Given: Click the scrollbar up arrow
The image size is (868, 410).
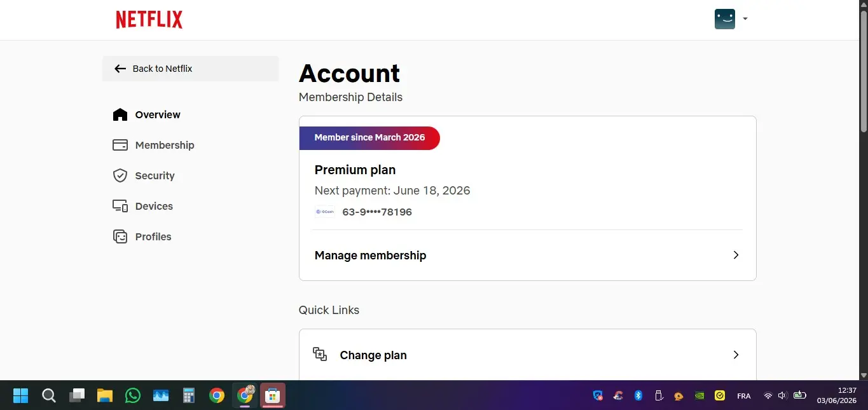Looking at the screenshot, I should click(864, 4).
